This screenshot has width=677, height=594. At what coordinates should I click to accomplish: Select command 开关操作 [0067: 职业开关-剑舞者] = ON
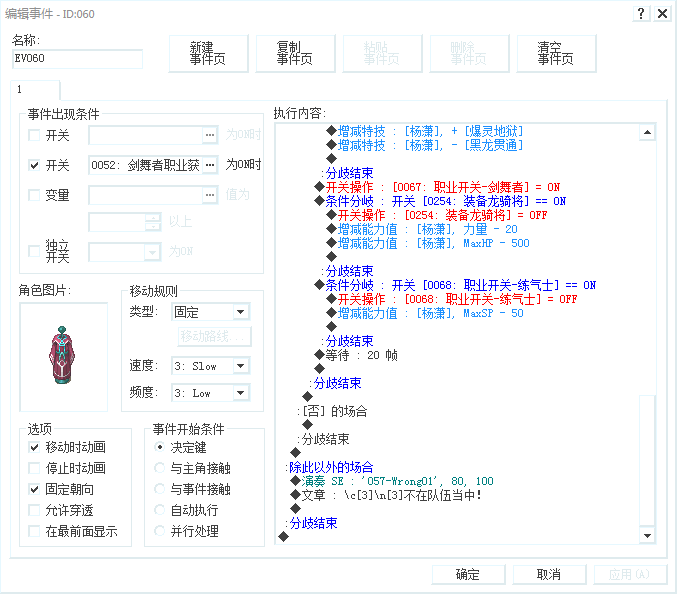[x=437, y=187]
